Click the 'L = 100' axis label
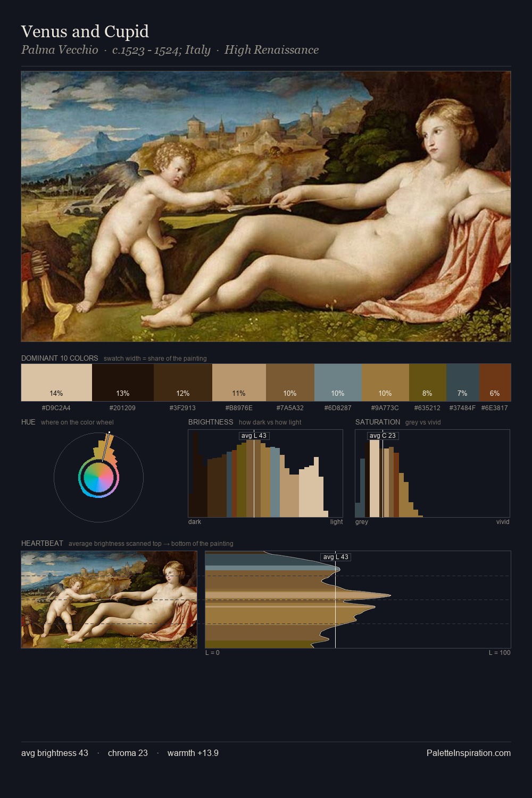532x798 pixels. click(500, 653)
